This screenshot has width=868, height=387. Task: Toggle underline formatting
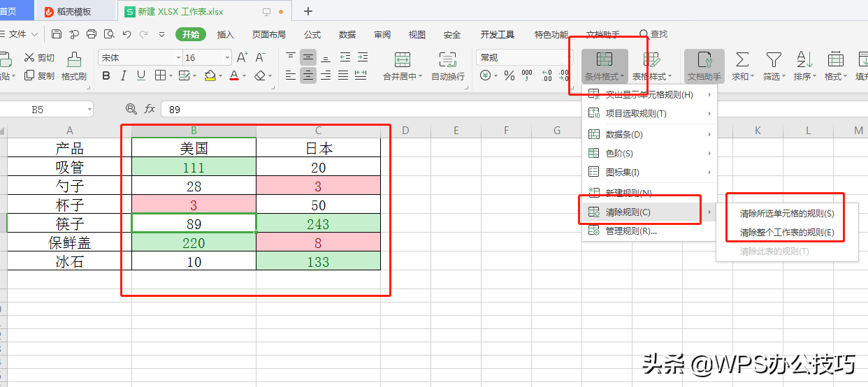(x=141, y=75)
